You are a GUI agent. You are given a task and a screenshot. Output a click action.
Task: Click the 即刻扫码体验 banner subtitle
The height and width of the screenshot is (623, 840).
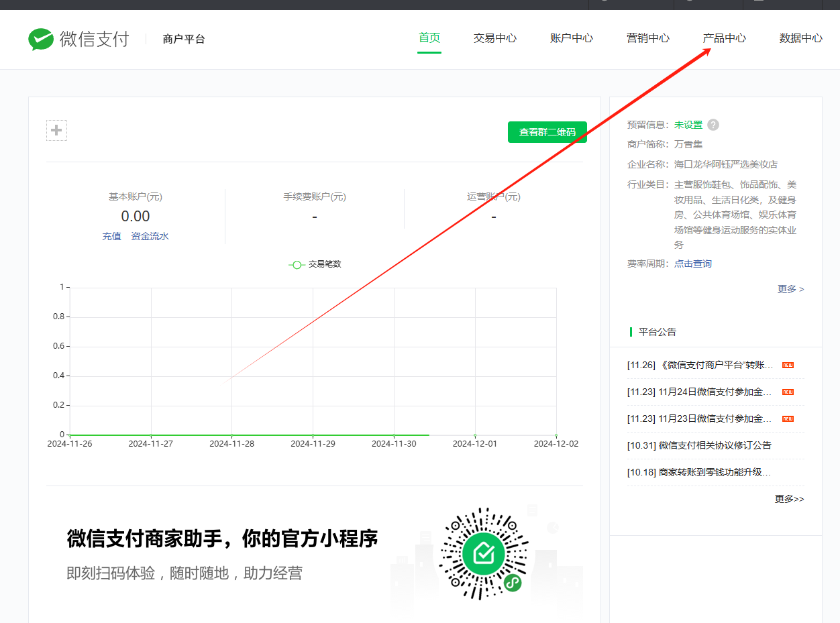(185, 573)
